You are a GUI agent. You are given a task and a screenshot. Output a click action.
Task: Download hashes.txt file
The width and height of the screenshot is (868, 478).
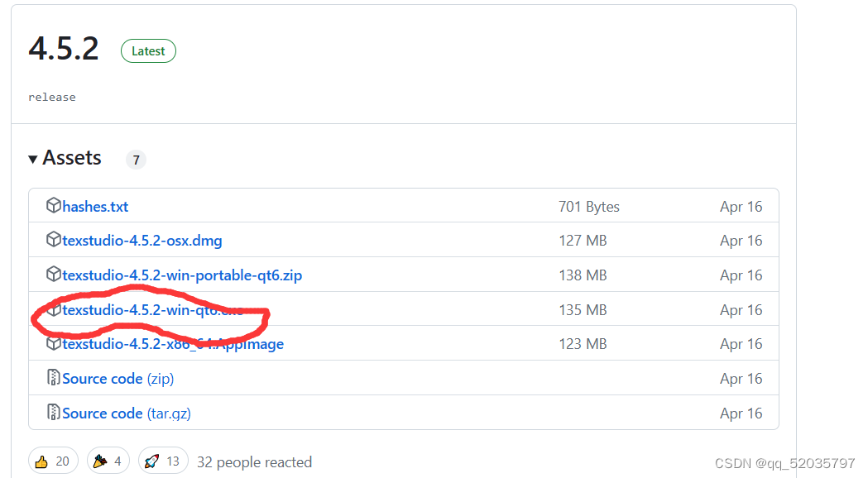pos(95,207)
